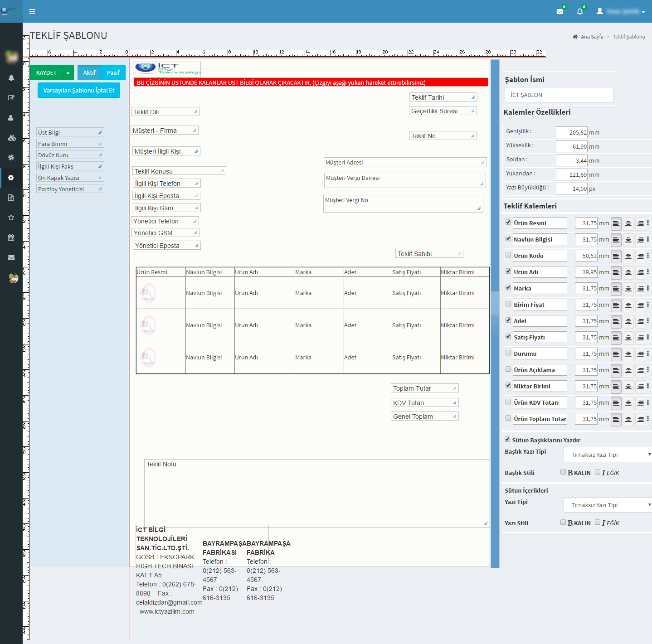Expand the KAYDET button dropdown arrow

click(68, 73)
